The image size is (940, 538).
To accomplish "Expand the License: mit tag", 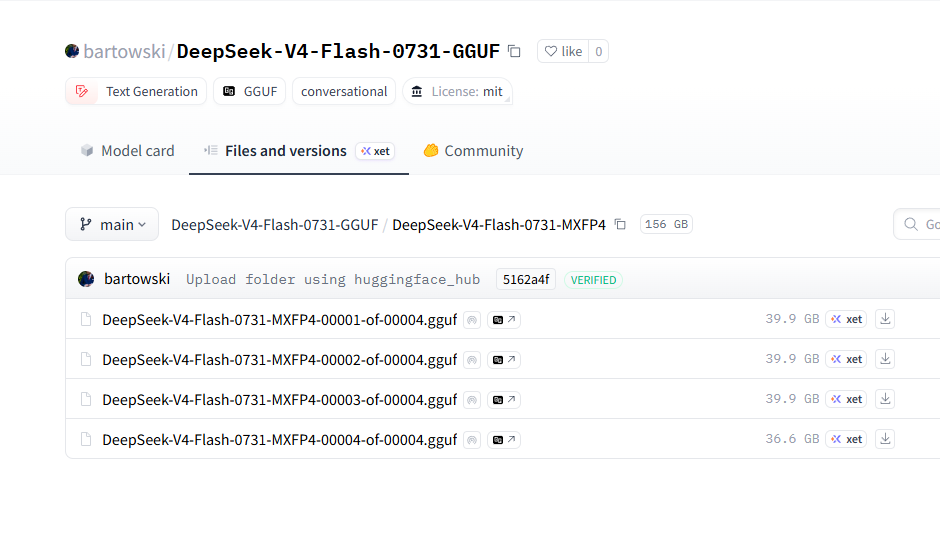I will pyautogui.click(x=457, y=91).
